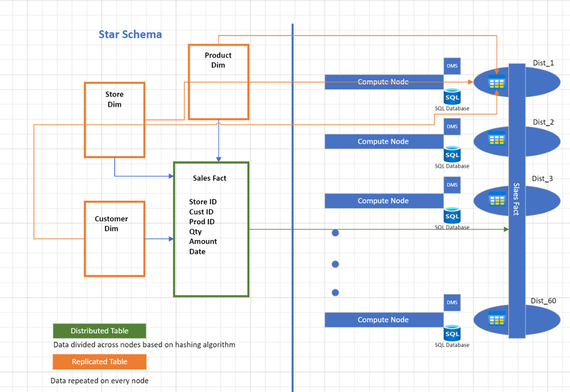
Task: Click the DMS box beside Dist_2
Action: coord(452,127)
